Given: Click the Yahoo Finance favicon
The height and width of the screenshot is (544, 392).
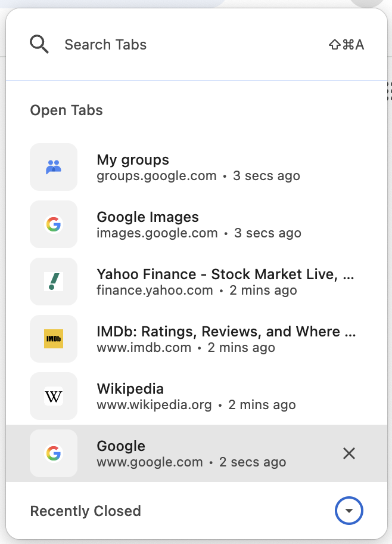Looking at the screenshot, I should click(54, 282).
